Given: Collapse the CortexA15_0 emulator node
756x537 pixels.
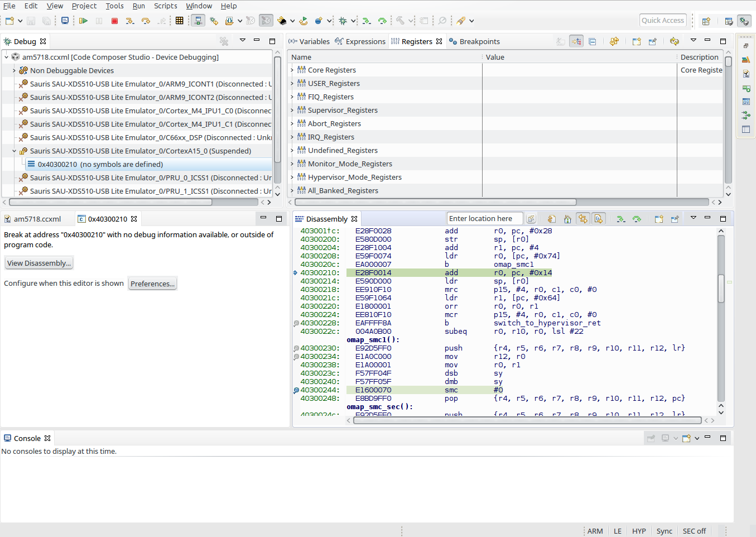Looking at the screenshot, I should 15,151.
